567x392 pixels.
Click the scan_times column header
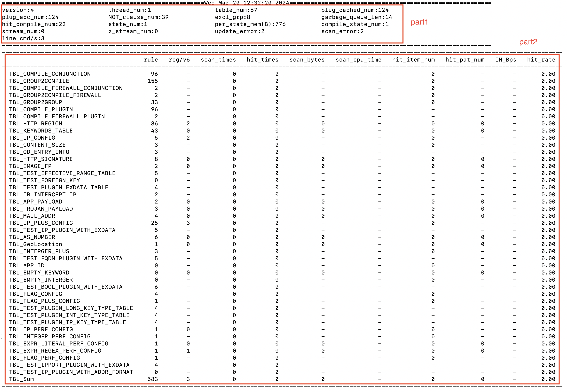click(218, 60)
